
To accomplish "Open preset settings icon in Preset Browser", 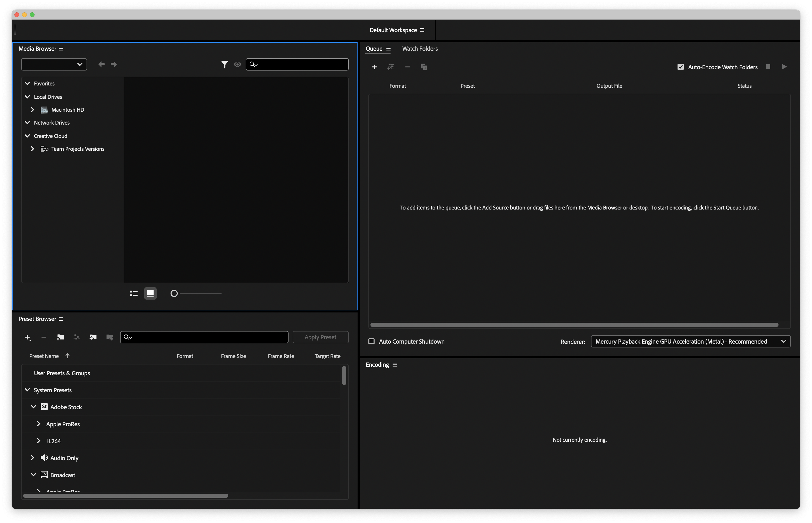I will pos(77,337).
